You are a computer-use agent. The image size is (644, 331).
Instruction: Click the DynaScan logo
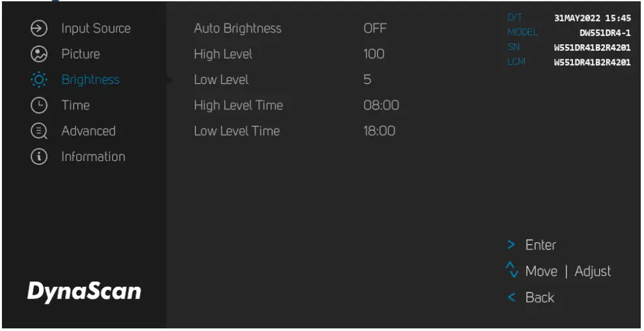84,291
